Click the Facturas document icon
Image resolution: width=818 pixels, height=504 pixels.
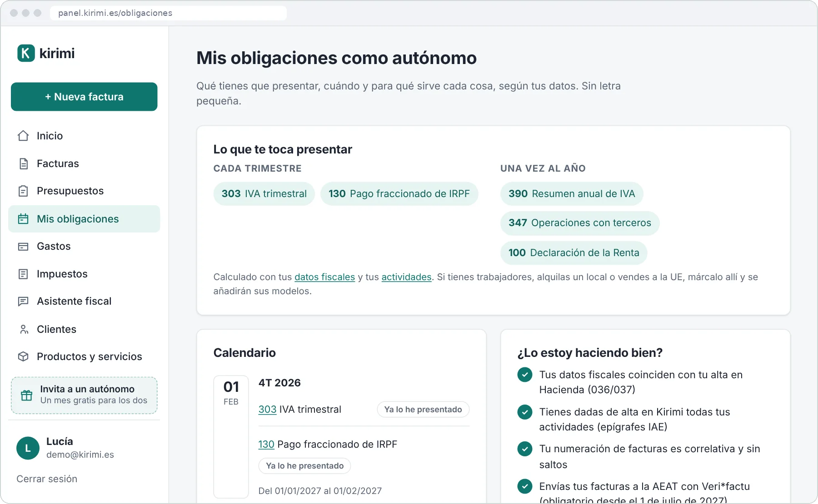point(23,163)
